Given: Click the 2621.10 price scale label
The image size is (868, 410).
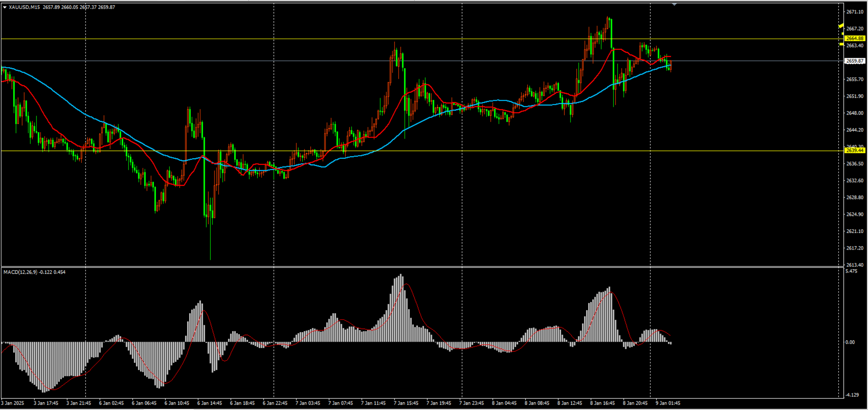Looking at the screenshot, I should 854,231.
